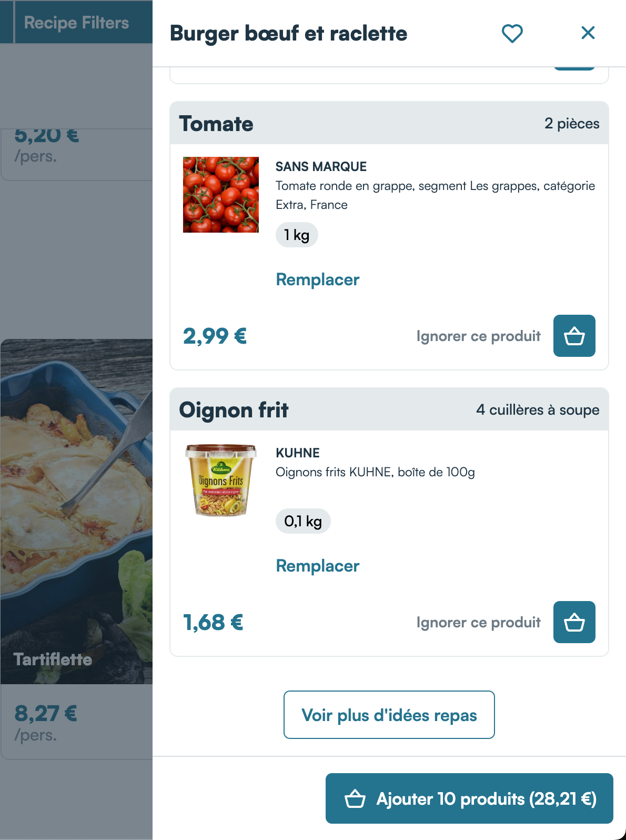This screenshot has height=840, width=626.
Task: Open the Oignons Frits Kühne product image
Action: click(x=221, y=481)
